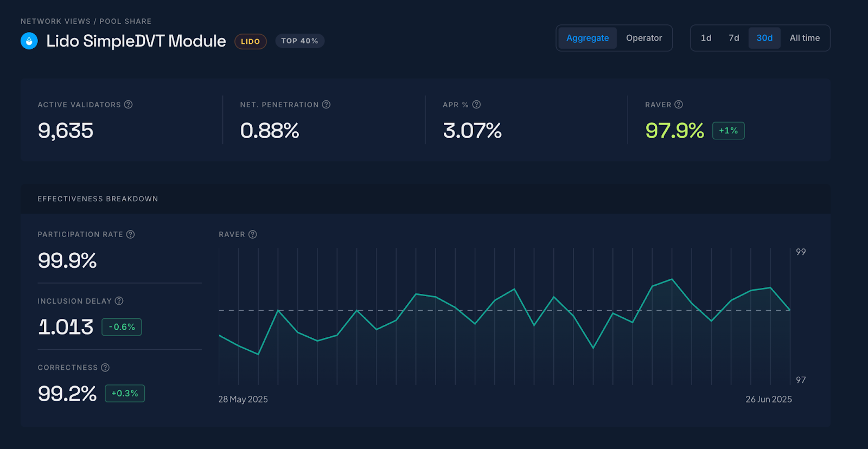Image resolution: width=868 pixels, height=449 pixels.
Task: Switch to Aggregate view
Action: (588, 38)
